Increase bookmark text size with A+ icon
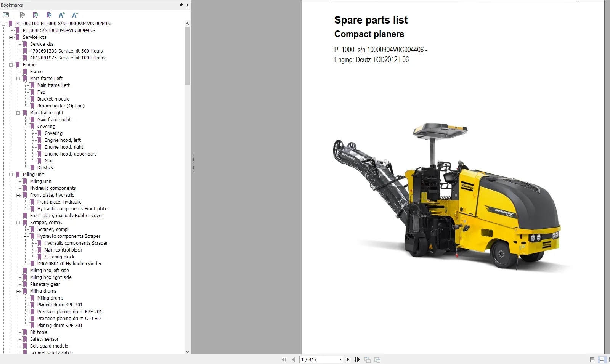Screen dimensions: 610x364 [x=61, y=14]
